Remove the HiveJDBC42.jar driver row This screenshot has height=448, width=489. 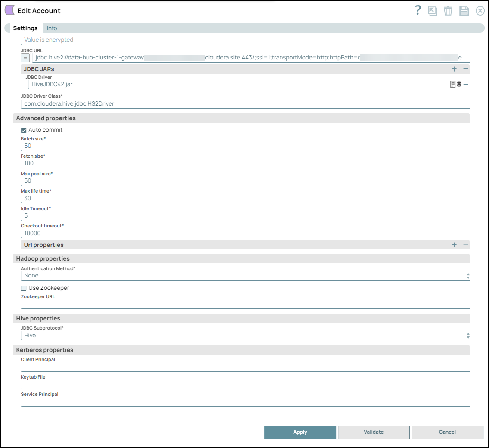[x=466, y=85]
